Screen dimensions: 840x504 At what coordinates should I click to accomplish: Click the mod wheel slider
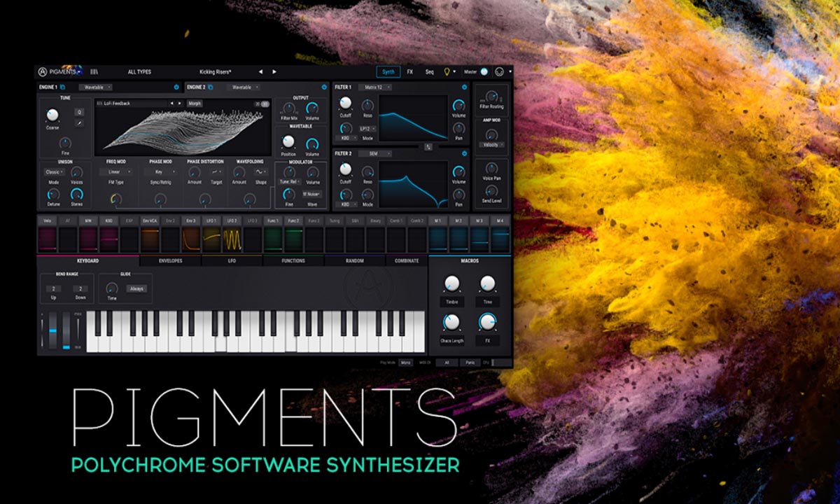66,332
